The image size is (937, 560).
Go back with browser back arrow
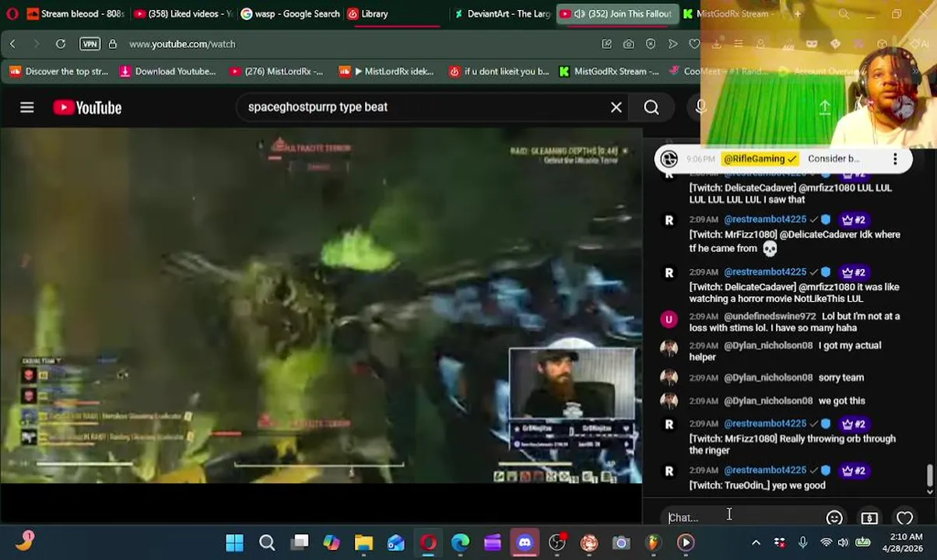12,44
